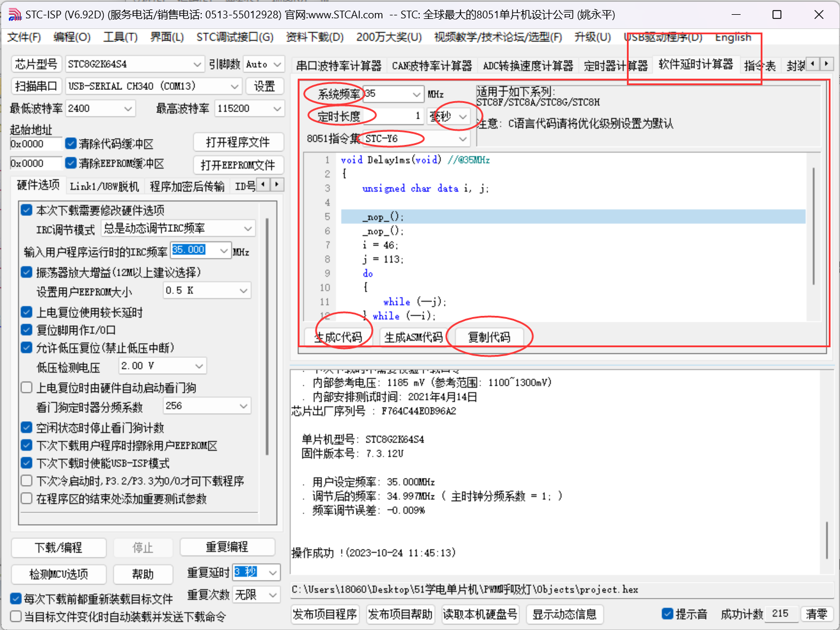Click 发布项目程序 button
The height and width of the screenshot is (630, 840).
click(x=325, y=614)
